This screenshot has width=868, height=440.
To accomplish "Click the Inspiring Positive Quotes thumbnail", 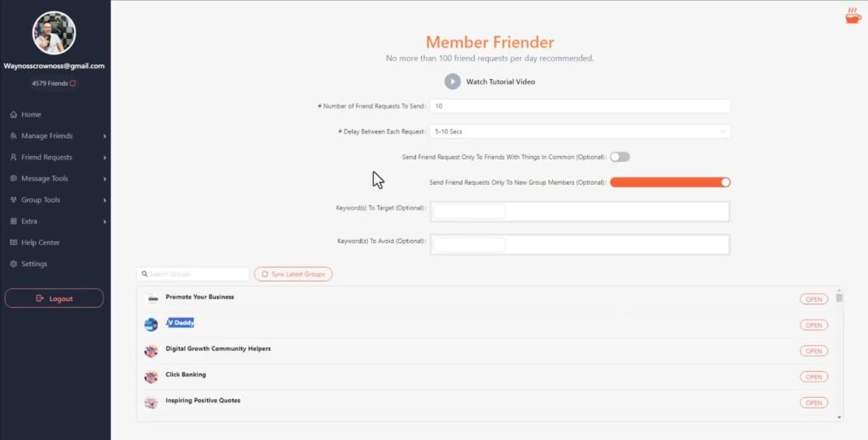I will click(x=151, y=403).
